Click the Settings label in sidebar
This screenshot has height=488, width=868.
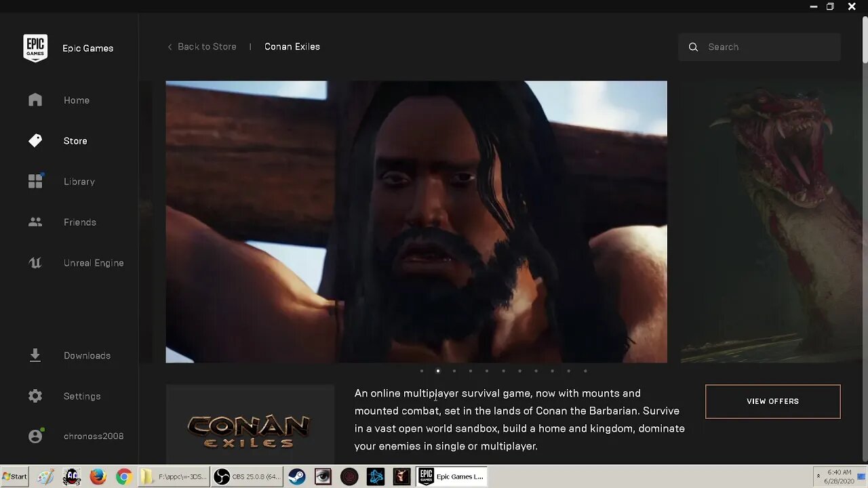pos(82,396)
